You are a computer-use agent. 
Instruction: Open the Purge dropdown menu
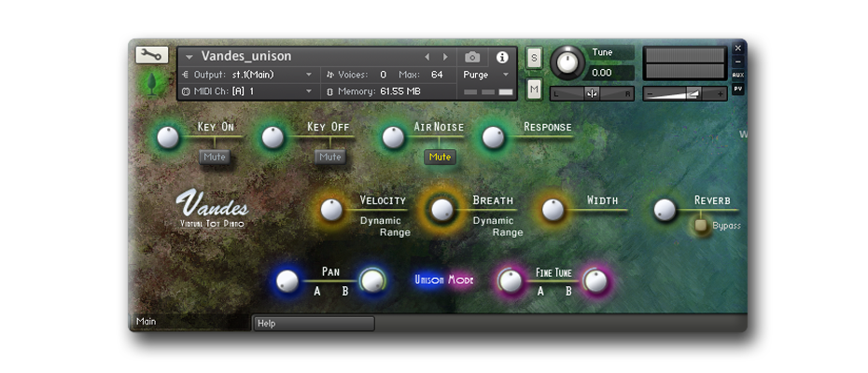tap(506, 75)
